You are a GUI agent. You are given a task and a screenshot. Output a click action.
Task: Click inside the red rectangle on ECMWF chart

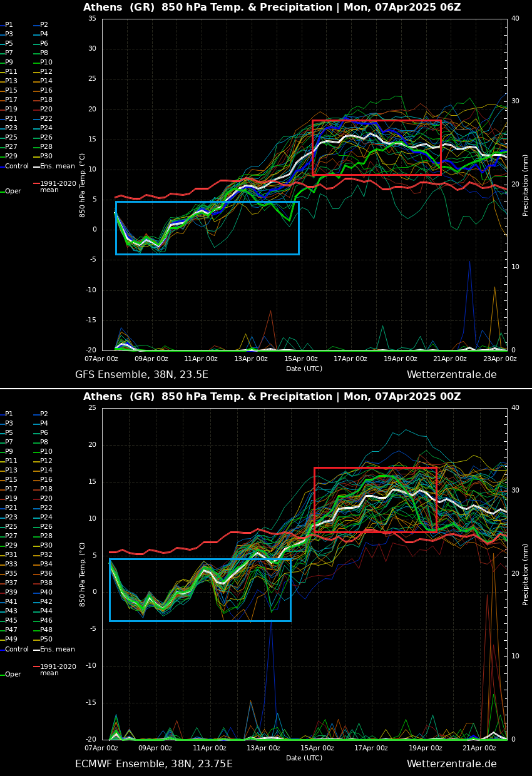(x=375, y=499)
